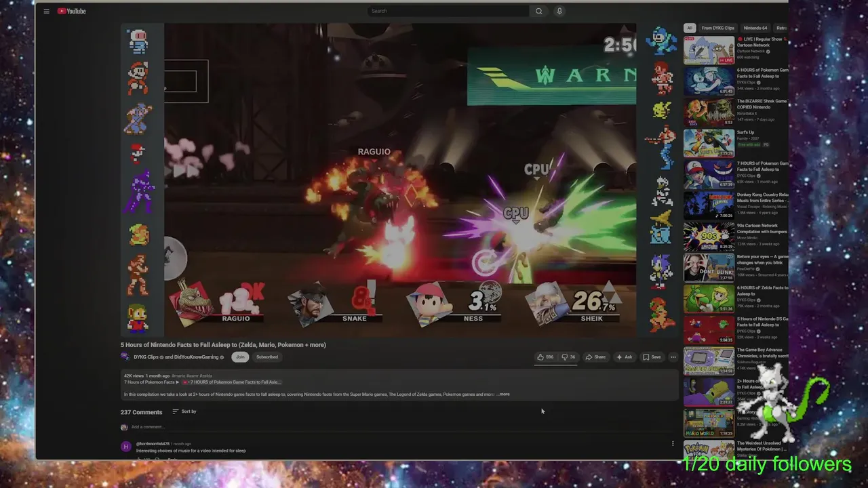Click the 237 Comments heading

141,412
